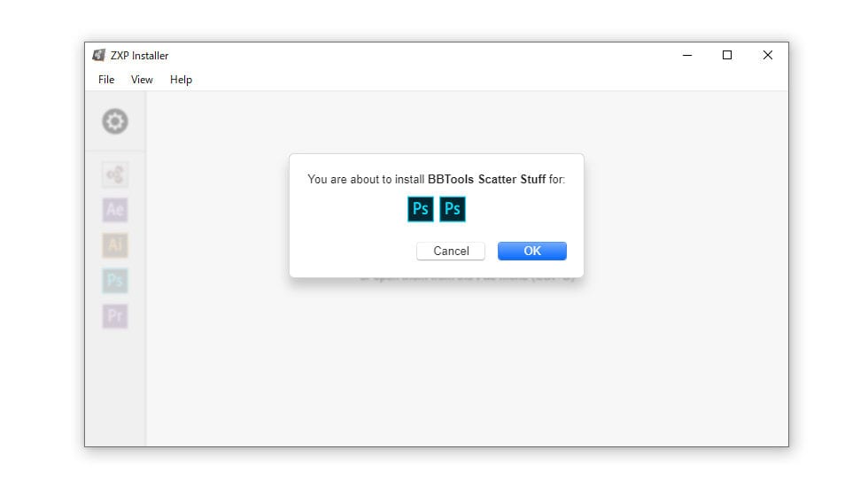Screen dimensions: 868x488
Task: Open the Help menu
Action: (181, 80)
